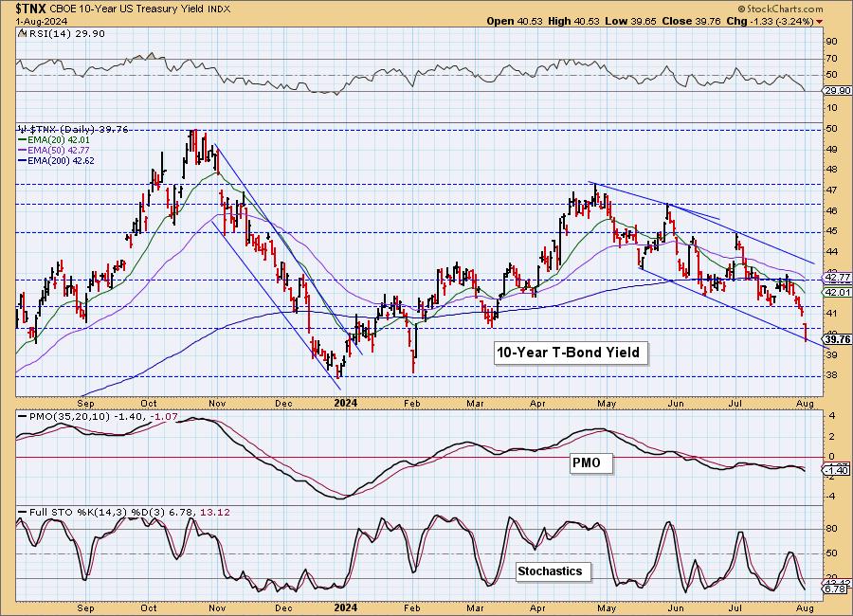This screenshot has height=616, width=853.
Task: Click the 'CBOE 10-Year US Treasury Yield' title
Action: [x=128, y=9]
